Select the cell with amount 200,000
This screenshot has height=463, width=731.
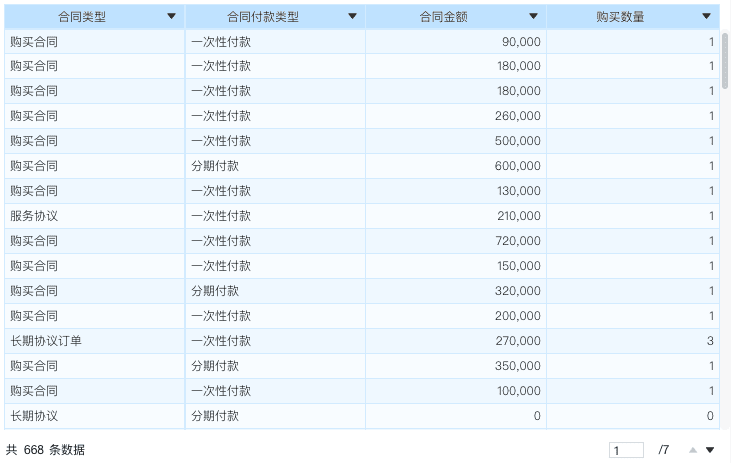(456, 316)
